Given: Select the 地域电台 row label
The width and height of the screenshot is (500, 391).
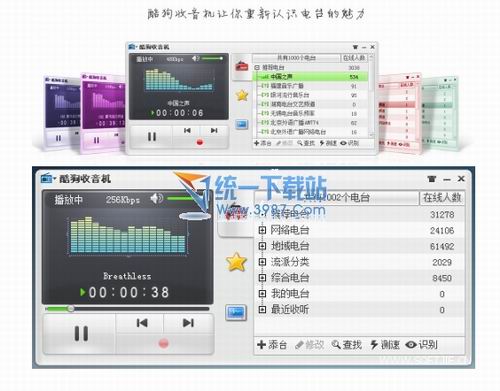Looking at the screenshot, I should coord(290,246).
